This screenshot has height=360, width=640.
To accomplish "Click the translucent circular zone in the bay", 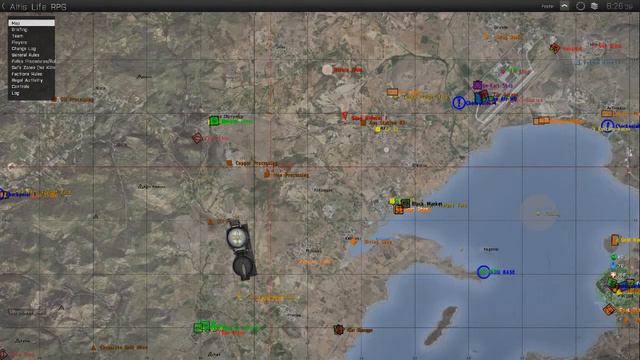I will pos(539,213).
